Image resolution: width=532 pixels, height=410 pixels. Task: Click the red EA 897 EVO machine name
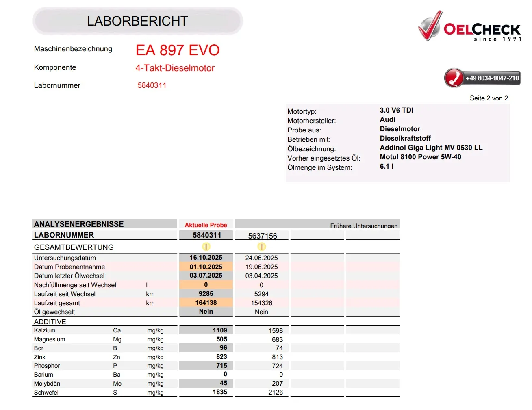177,50
